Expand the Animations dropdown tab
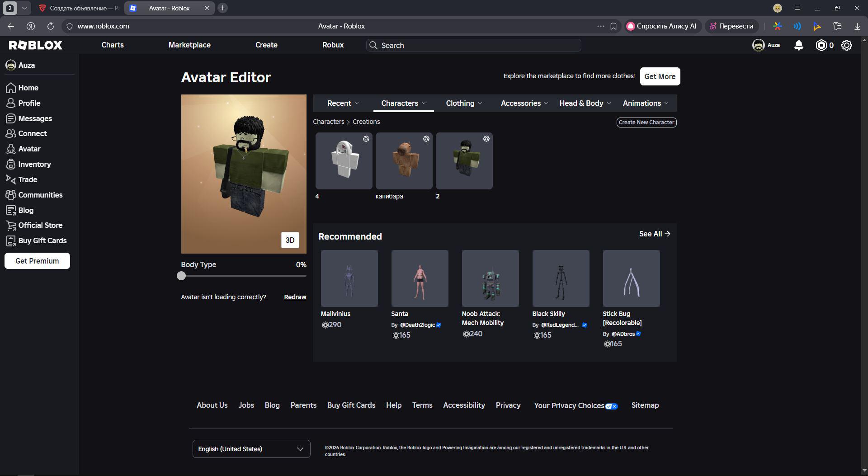This screenshot has height=476, width=868. coord(646,103)
